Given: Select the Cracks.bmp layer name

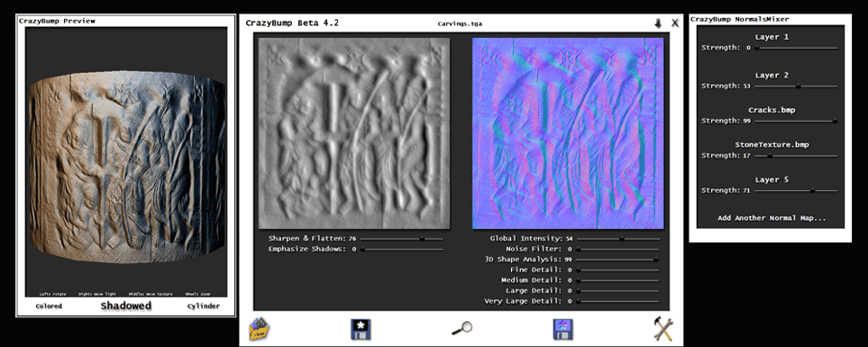Looking at the screenshot, I should coord(772,110).
